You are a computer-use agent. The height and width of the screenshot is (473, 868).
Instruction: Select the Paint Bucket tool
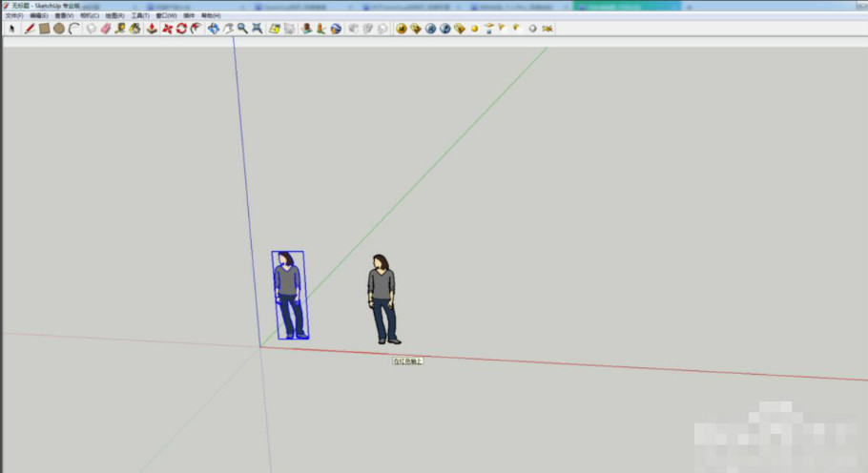point(134,29)
